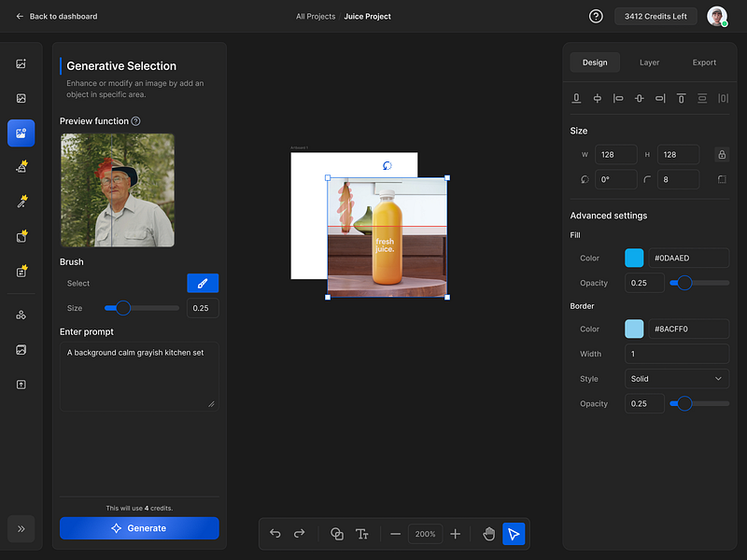
Task: Select the text tool in bottom toolbar
Action: click(x=362, y=534)
